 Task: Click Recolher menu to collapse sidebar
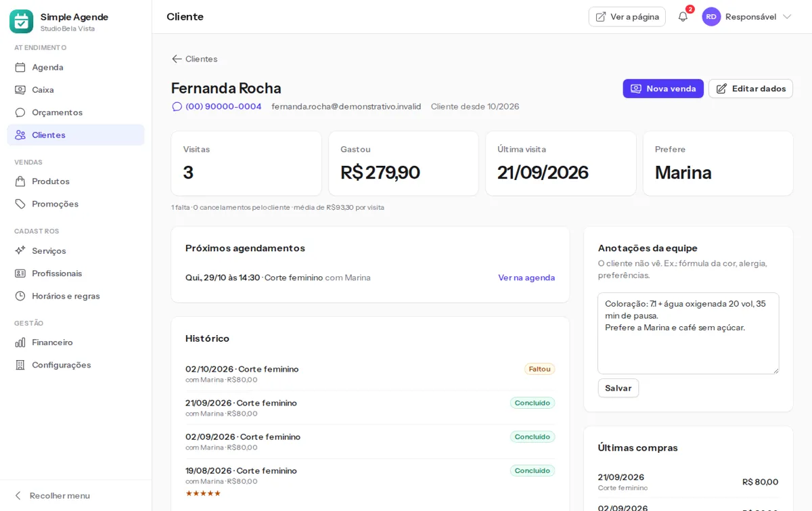[x=52, y=495]
